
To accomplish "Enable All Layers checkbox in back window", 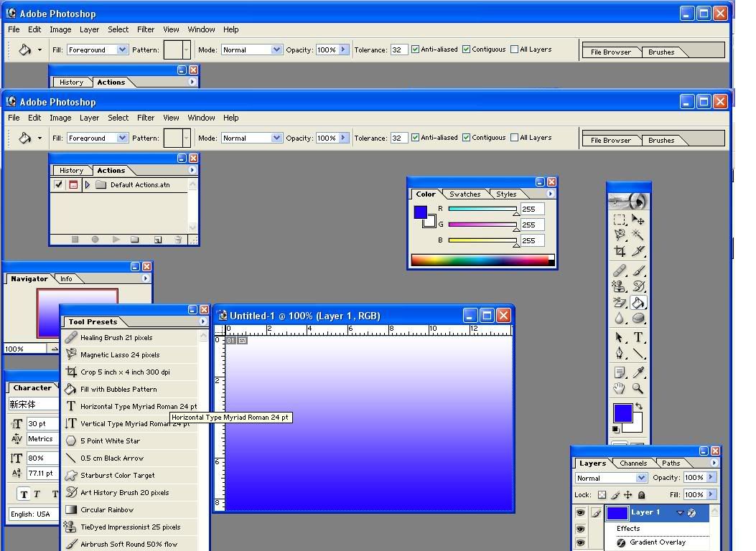I will click(515, 49).
